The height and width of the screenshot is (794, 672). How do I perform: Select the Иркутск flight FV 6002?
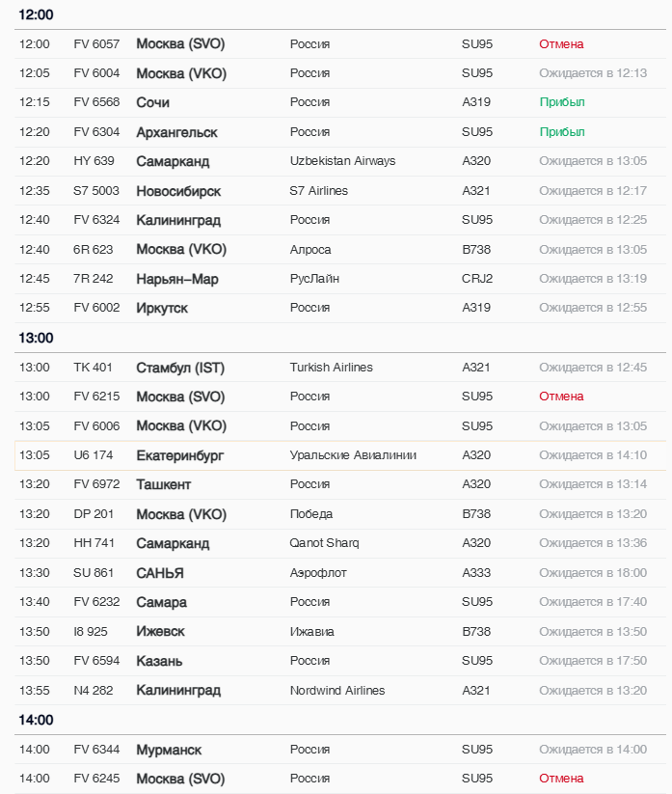point(162,308)
